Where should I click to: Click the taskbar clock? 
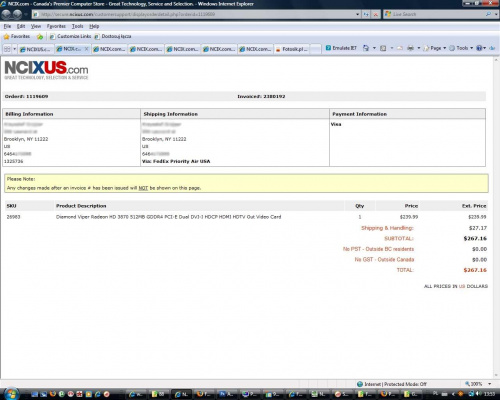(x=489, y=394)
